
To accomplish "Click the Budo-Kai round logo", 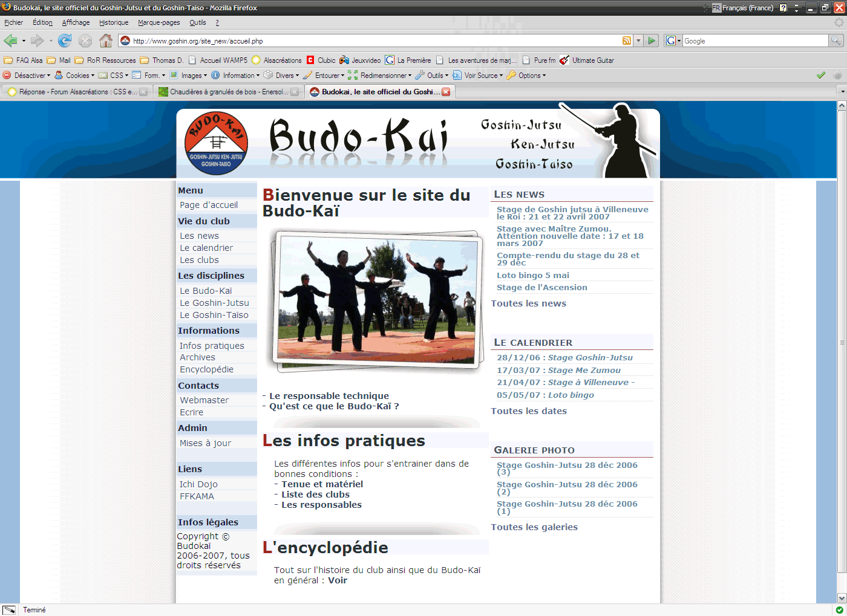I will pos(216,143).
